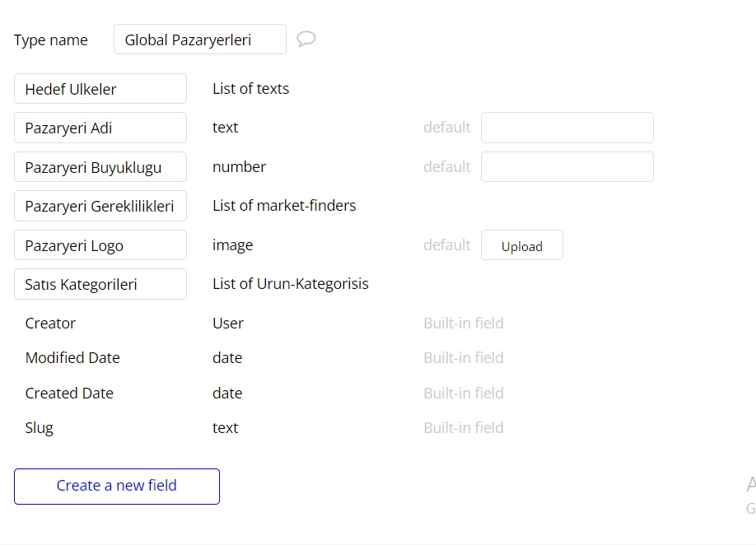Click default value input for Pazaryeri Adi

click(567, 128)
